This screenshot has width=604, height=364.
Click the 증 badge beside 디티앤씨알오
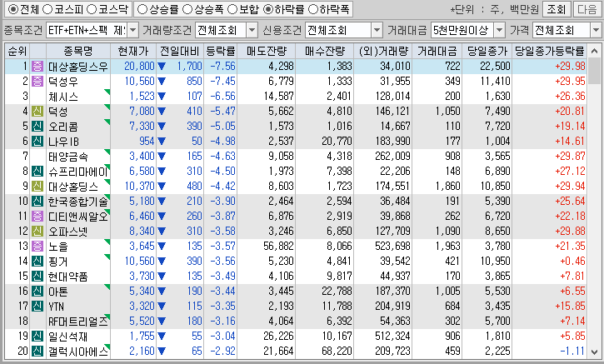[x=37, y=217]
